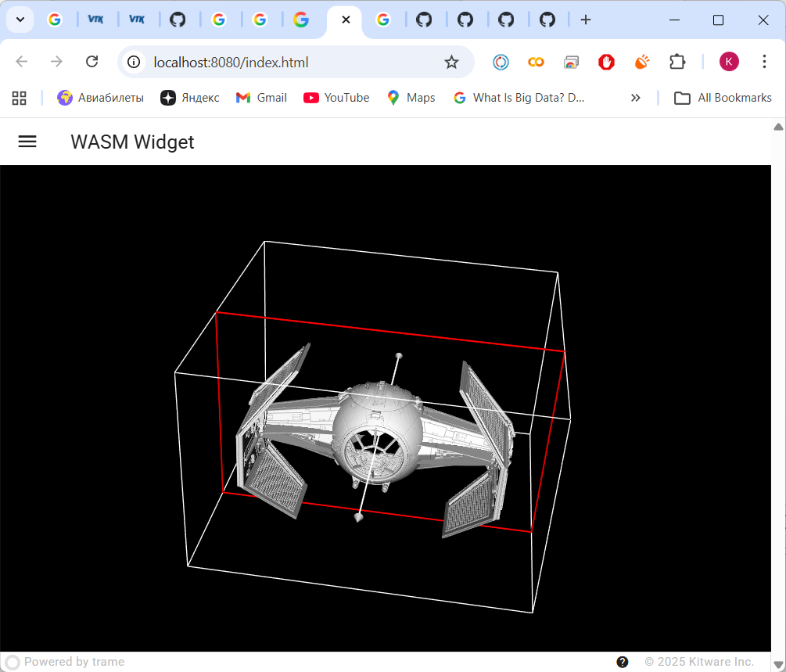Open the Gmail bookmark
The width and height of the screenshot is (786, 672).
point(261,98)
